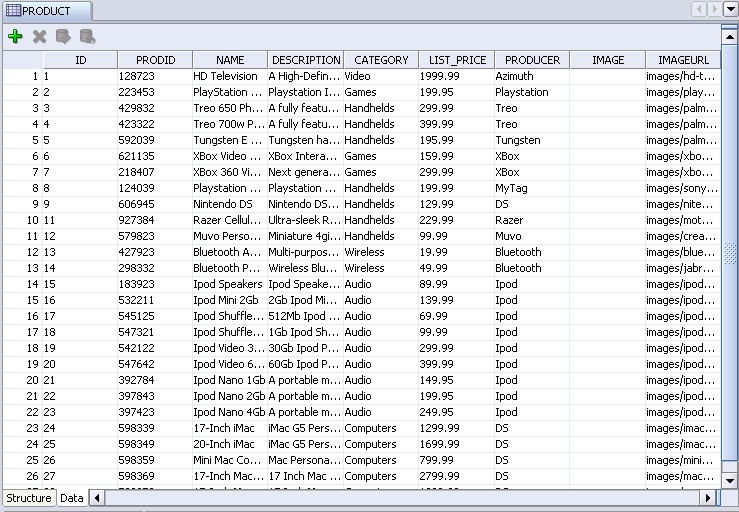
Task: Click the DESCRIPTION column header
Action: pyautogui.click(x=306, y=60)
